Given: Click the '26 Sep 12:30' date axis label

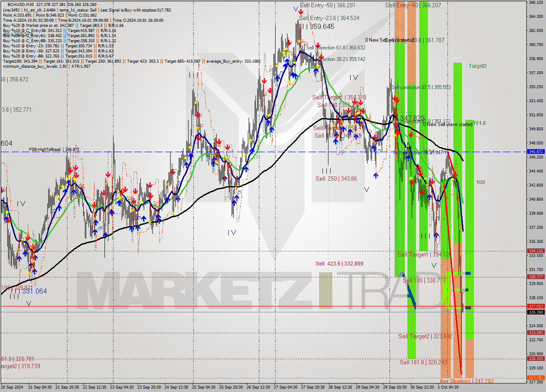Looking at the screenshot, I should [258, 387].
